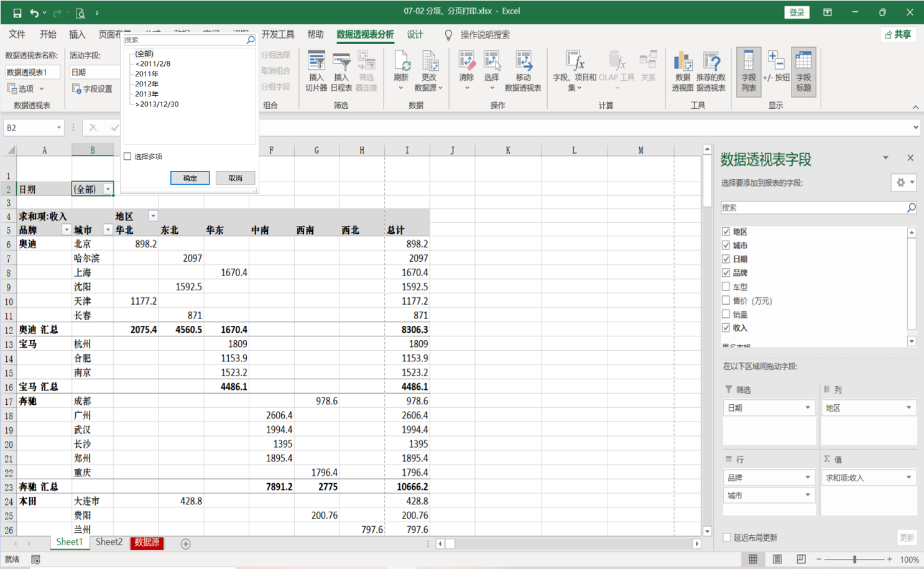Confirm filter with 确定 button
Viewport: 924px width, 569px height.
(x=190, y=178)
